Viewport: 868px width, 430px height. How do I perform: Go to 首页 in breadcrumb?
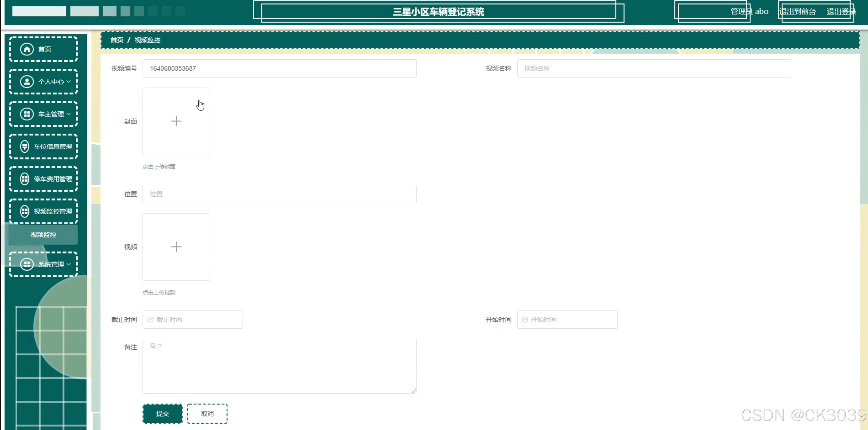click(x=117, y=40)
